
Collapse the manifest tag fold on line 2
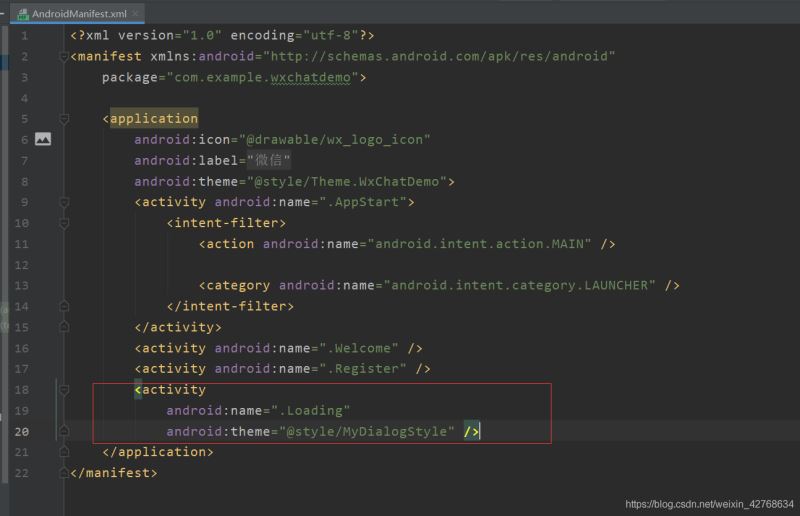click(x=64, y=56)
